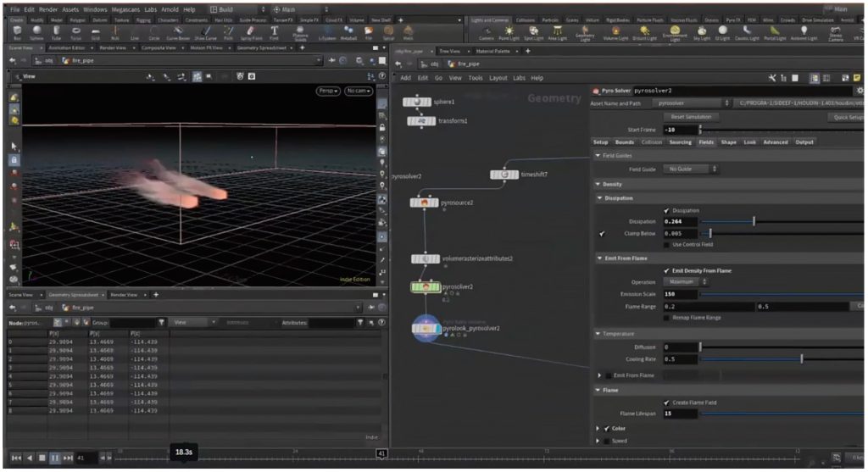This screenshot has height=472, width=868.
Task: Select the Draw Curve shelf tool
Action: click(x=205, y=33)
